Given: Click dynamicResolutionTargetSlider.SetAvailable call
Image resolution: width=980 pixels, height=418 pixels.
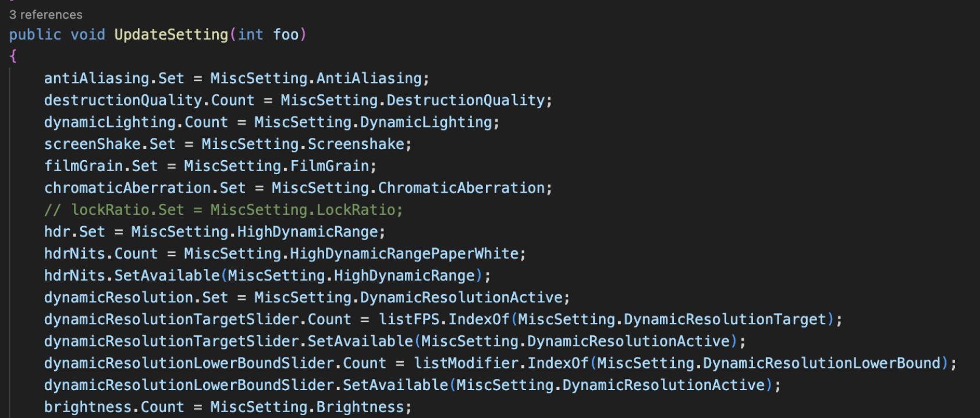Looking at the screenshot, I should tap(229, 341).
